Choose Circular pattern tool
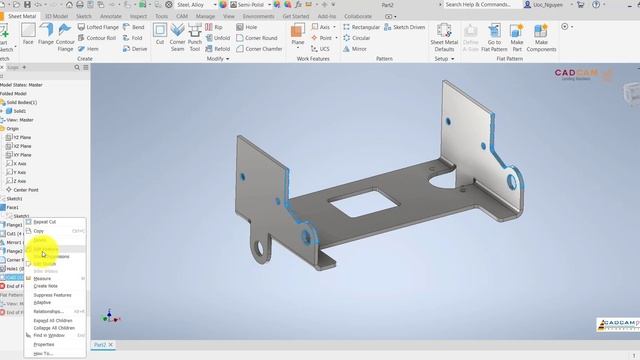The image size is (640, 360). click(x=356, y=38)
